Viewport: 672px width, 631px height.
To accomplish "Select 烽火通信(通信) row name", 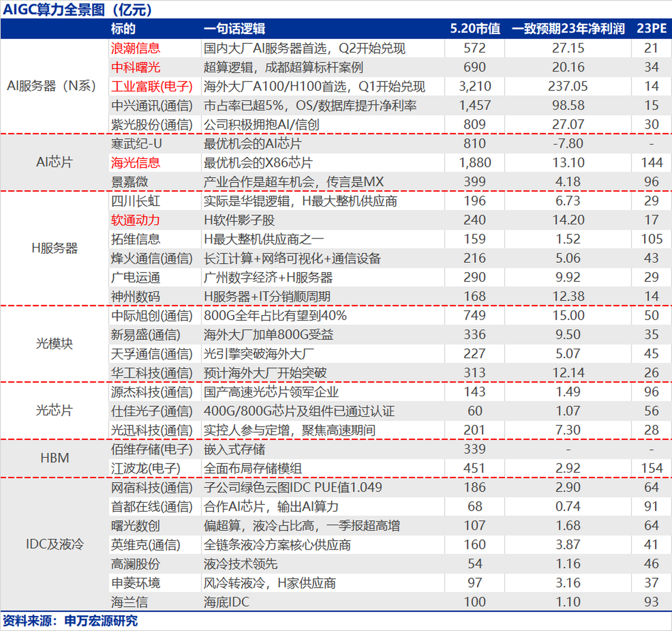I will [152, 258].
